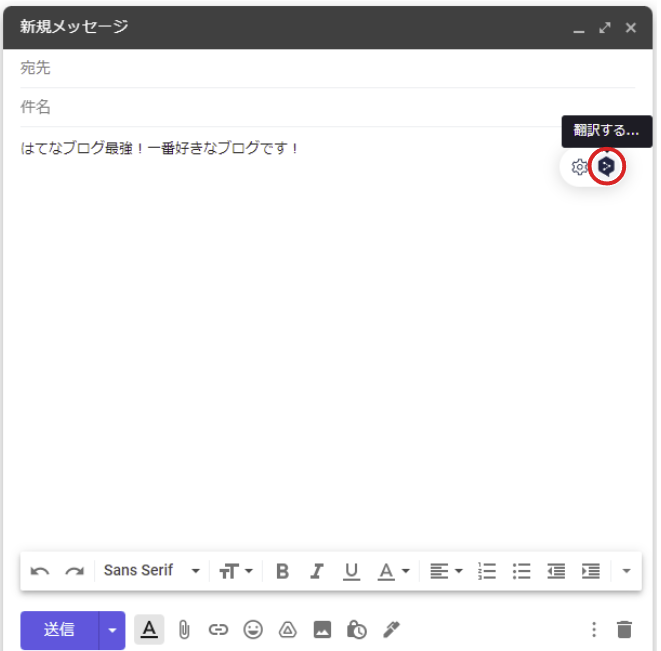Open the more options three-dot menu
661x651 pixels.
pos(594,630)
